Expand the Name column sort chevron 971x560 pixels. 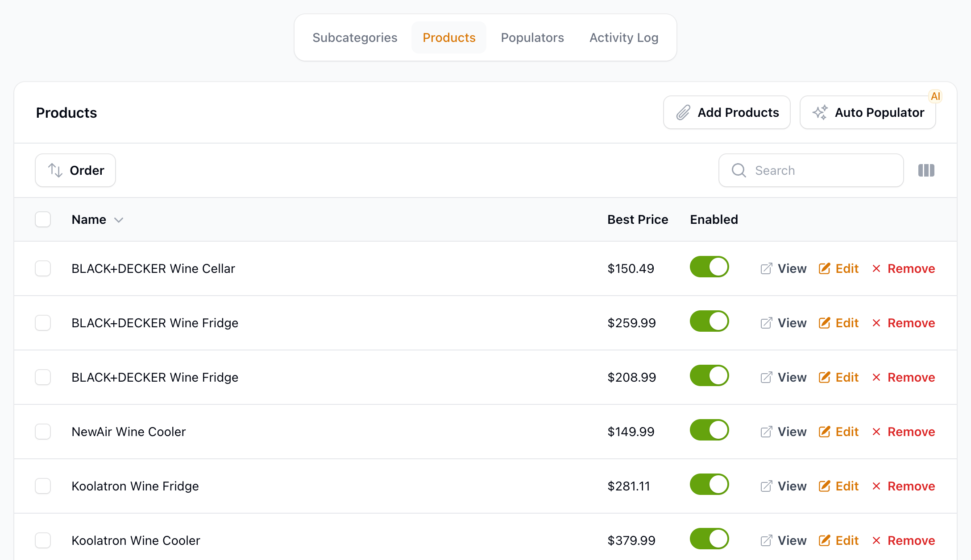pos(119,220)
